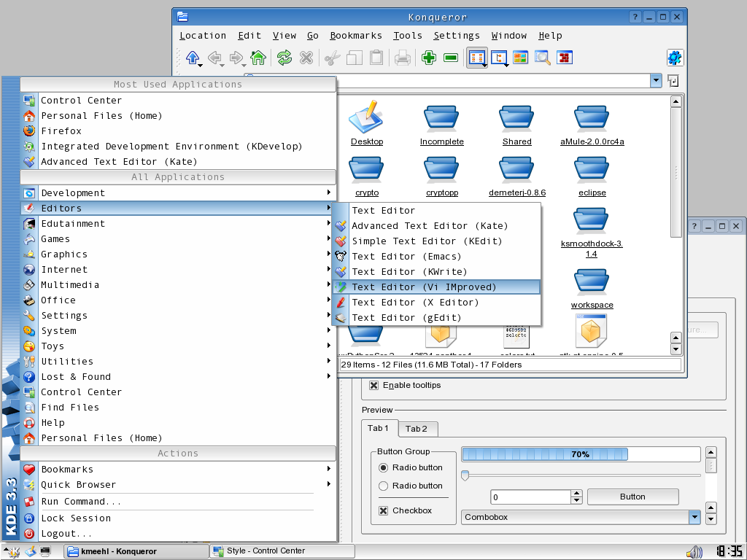Click the Up arrow toolbar icon in Konqueror
747x560 pixels.
click(193, 58)
